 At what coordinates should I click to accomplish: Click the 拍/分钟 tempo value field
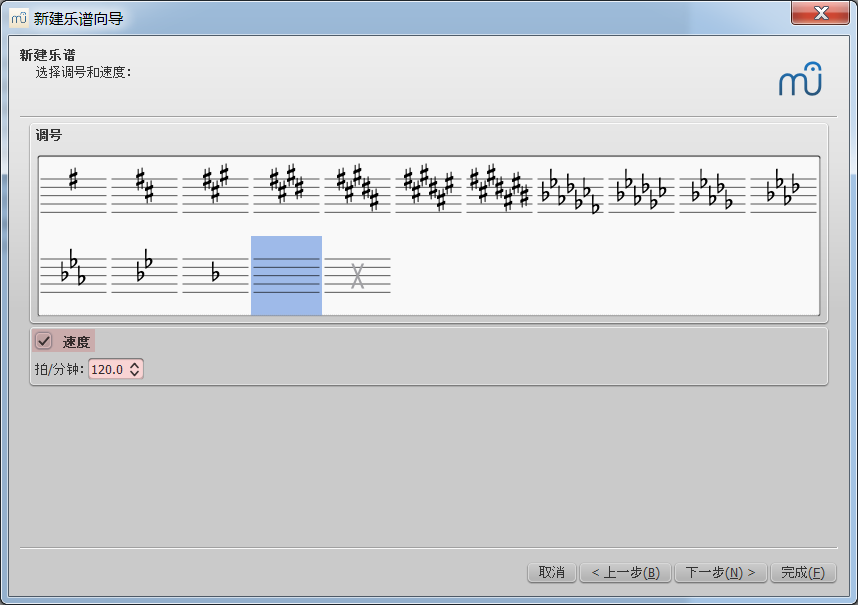108,369
